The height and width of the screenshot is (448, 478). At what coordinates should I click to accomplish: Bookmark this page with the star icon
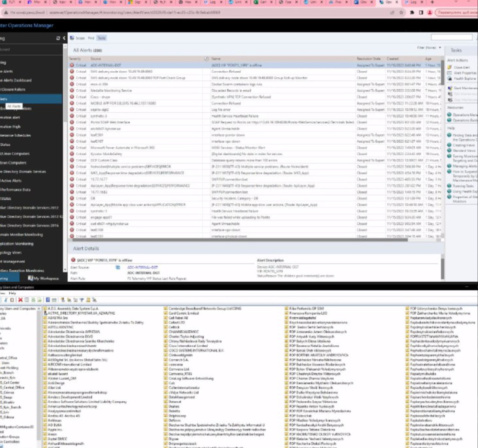401,12
